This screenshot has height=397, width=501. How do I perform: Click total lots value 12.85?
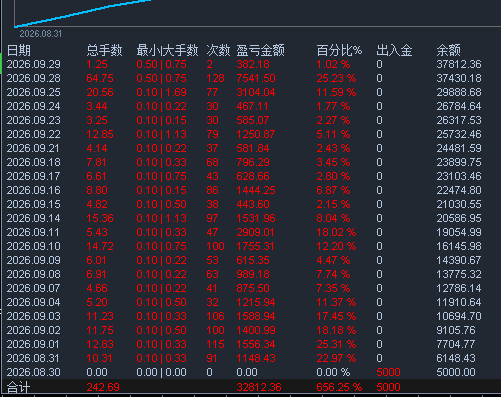100,134
